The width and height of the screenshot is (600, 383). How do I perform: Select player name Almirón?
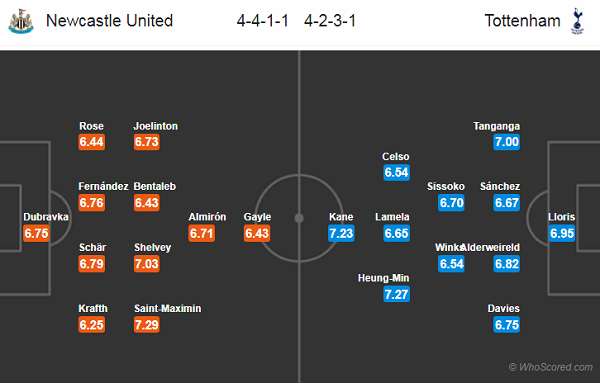coord(207,217)
